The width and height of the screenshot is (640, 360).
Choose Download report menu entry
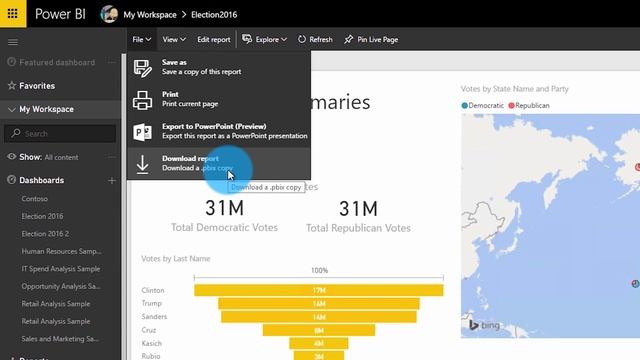(x=219, y=163)
